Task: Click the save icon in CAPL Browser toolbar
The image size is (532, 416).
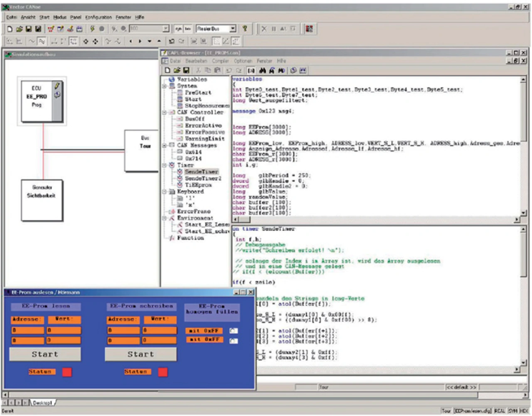Action: click(186, 71)
